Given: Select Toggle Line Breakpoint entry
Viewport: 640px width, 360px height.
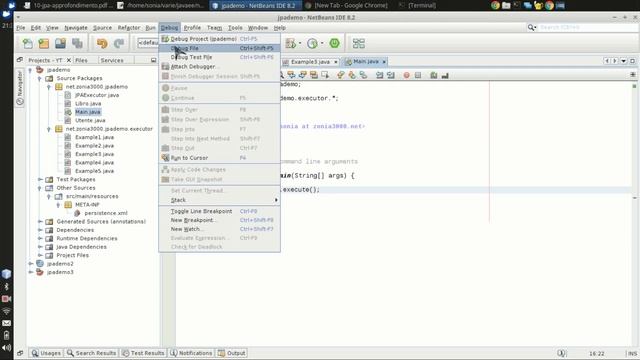Looking at the screenshot, I should (x=219, y=211).
